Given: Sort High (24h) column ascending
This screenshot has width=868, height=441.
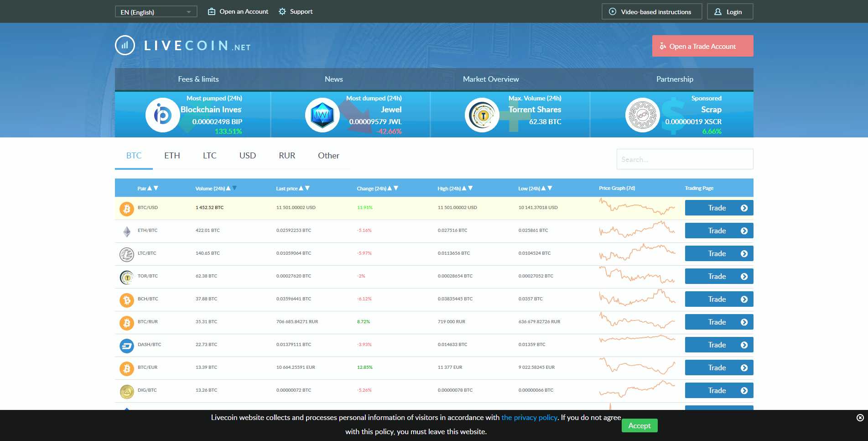Looking at the screenshot, I should click(464, 188).
